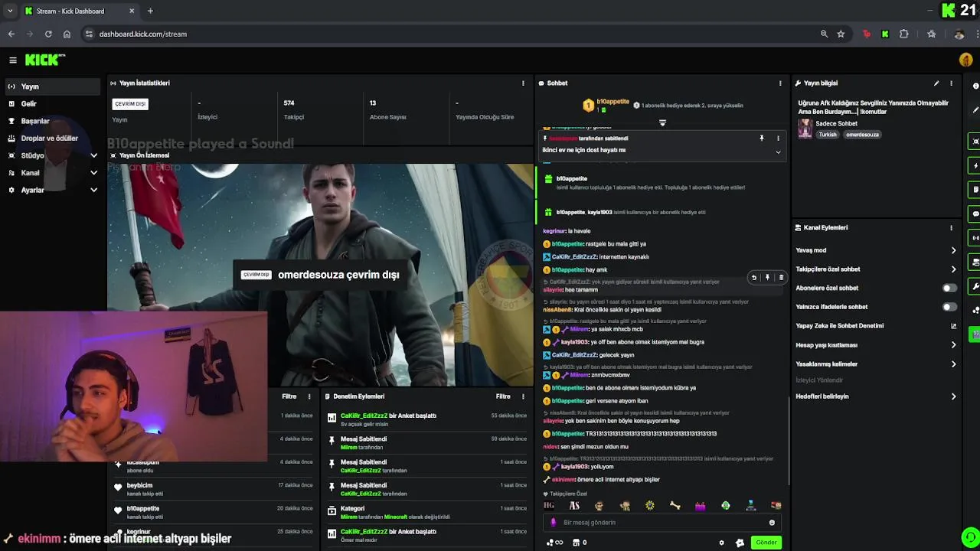Open Kanal Eylemleri three-dot menu
The width and height of the screenshot is (980, 551).
(x=952, y=227)
